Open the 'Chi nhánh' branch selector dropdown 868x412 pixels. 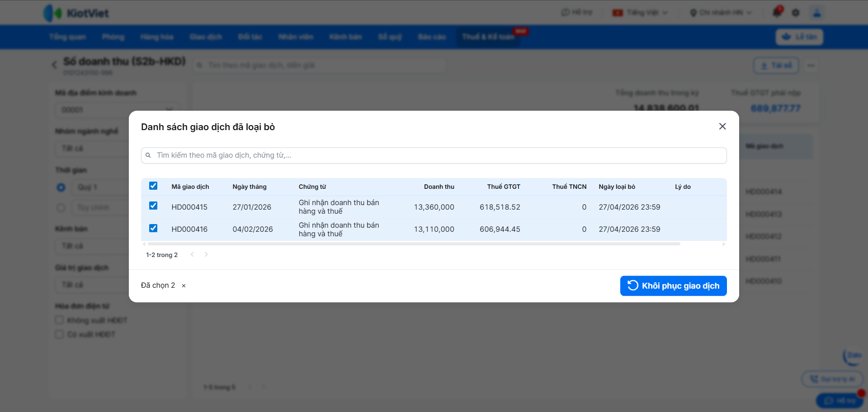721,13
